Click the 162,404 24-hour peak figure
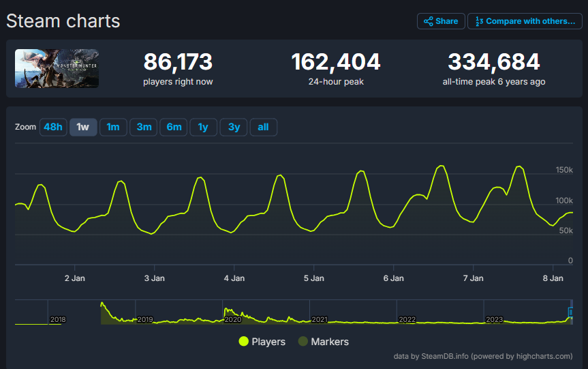Screen dimensions: 588x369 tap(336, 61)
